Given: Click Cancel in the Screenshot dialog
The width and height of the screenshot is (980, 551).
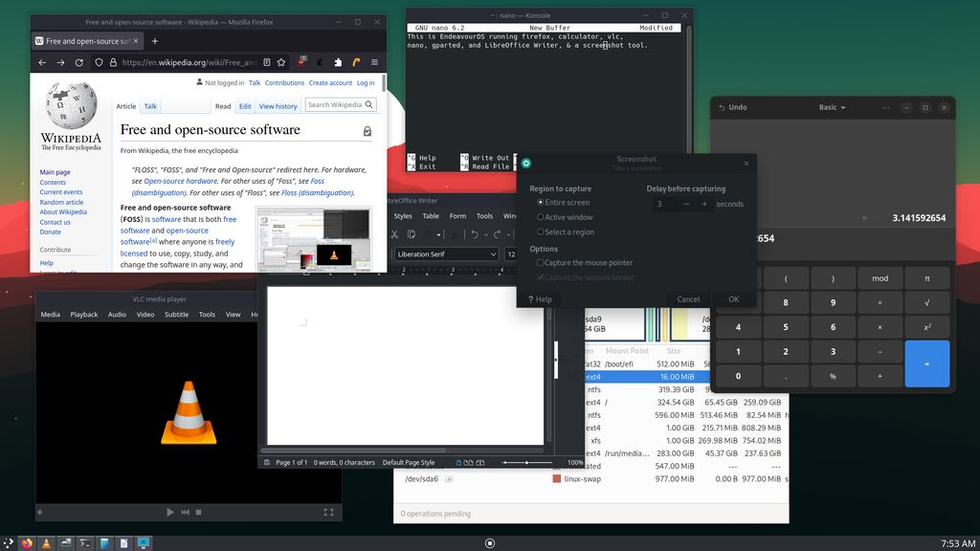Looking at the screenshot, I should pos(688,299).
